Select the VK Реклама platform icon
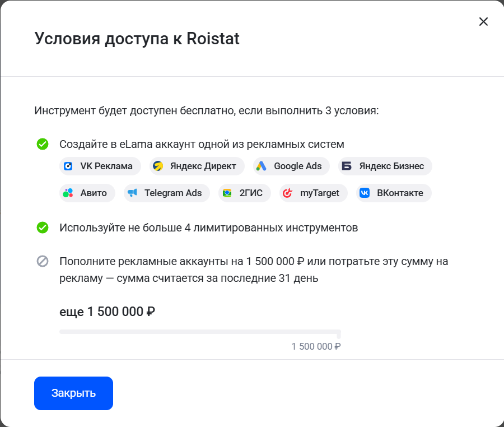The height and width of the screenshot is (427, 504). coord(68,166)
